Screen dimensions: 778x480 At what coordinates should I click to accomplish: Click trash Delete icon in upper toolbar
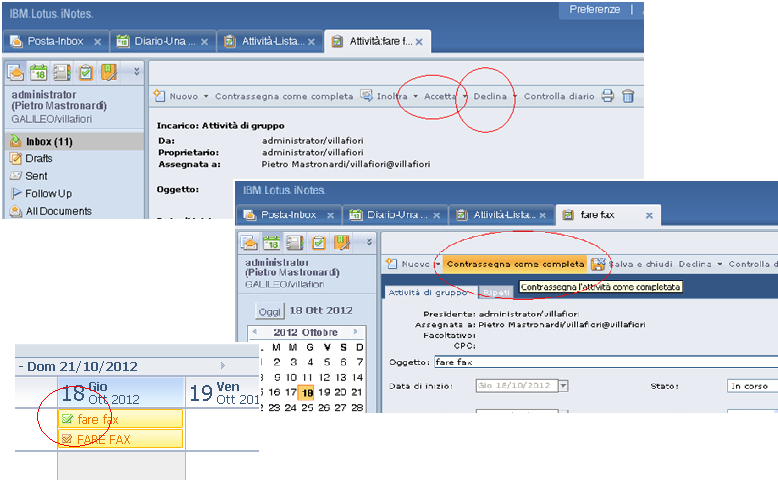tap(628, 96)
